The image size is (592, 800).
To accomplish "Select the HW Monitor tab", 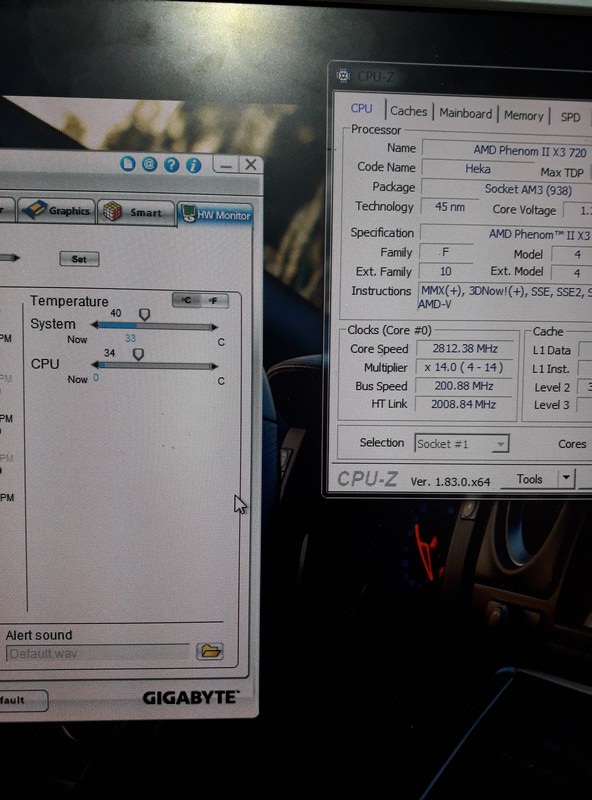I will [x=215, y=214].
